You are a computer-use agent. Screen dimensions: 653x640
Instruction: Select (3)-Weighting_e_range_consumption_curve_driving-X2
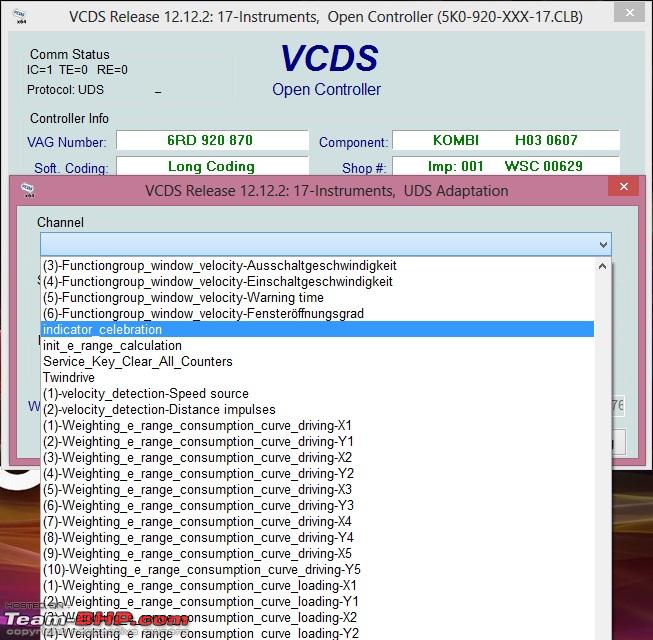click(x=317, y=458)
